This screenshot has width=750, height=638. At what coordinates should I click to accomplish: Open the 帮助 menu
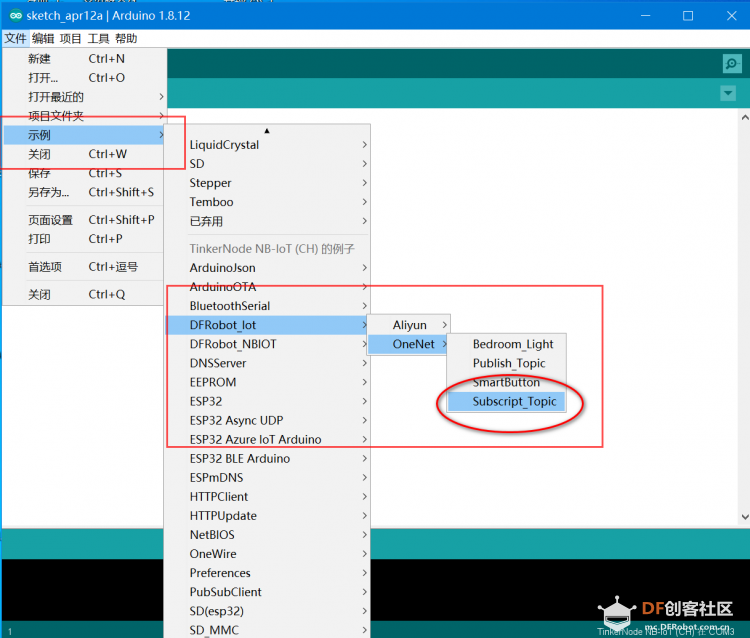[x=126, y=38]
